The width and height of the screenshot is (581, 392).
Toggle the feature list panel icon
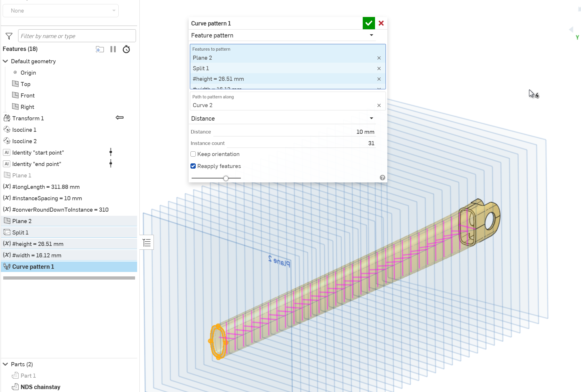coord(146,242)
